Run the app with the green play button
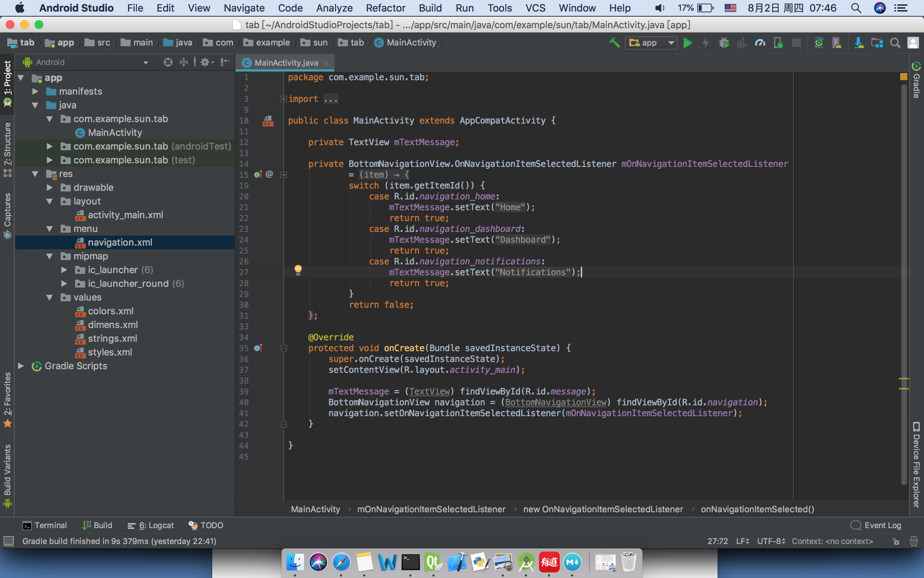Viewport: 924px width, 578px height. coord(688,43)
